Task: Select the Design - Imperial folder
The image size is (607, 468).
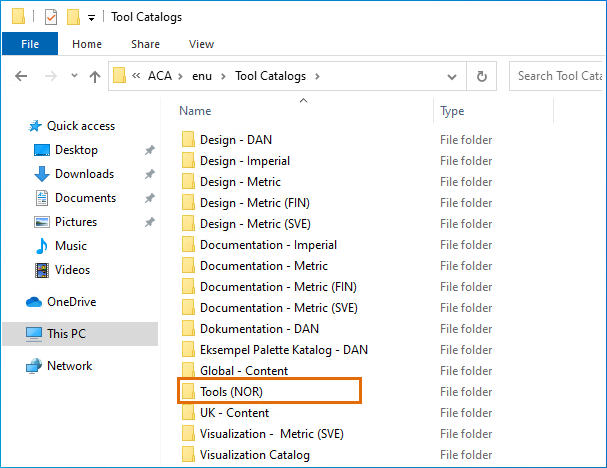Action: 245,161
